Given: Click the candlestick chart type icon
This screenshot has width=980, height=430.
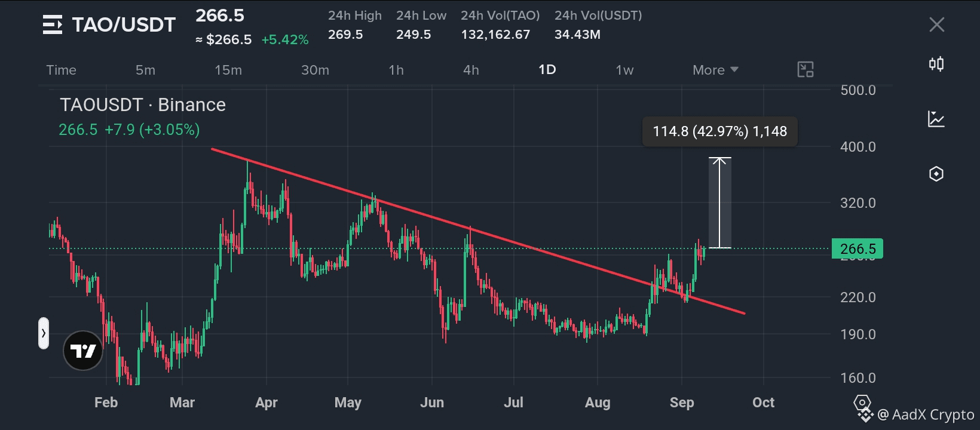Looking at the screenshot, I should [x=936, y=64].
